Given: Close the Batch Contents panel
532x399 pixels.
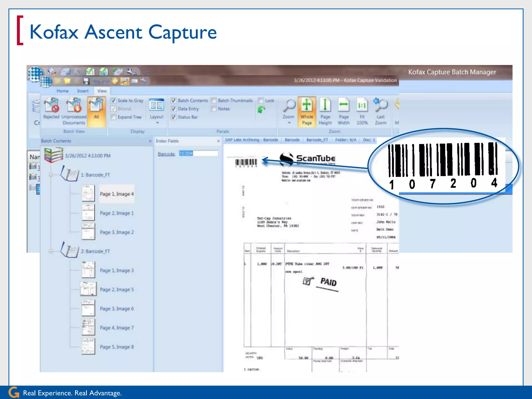Looking at the screenshot, I should 150,141.
